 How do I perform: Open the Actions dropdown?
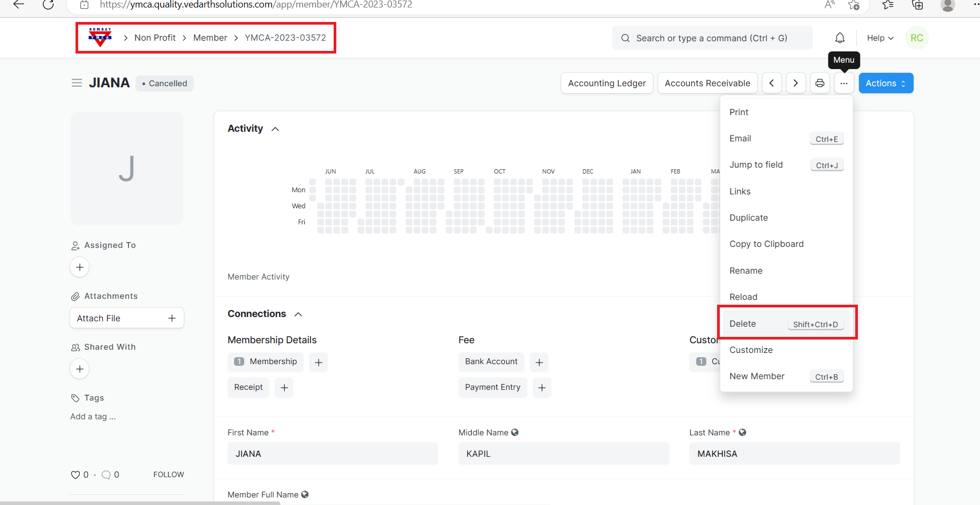886,83
